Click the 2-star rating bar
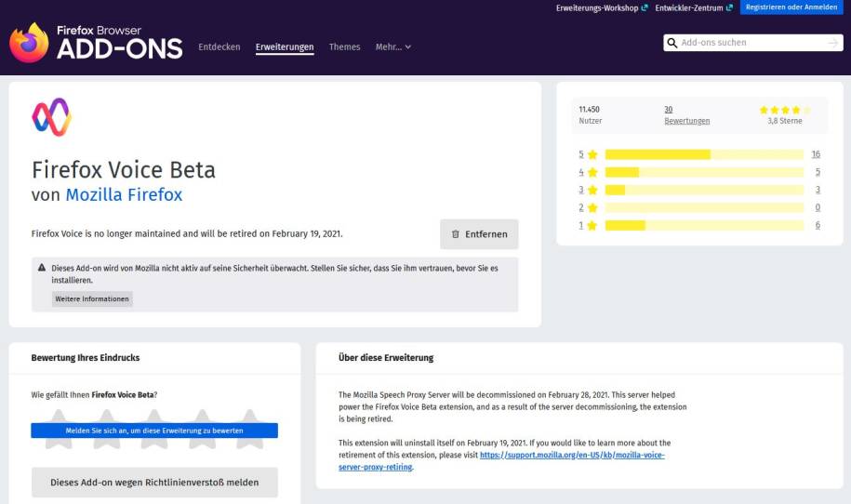This screenshot has height=504, width=851. click(704, 207)
